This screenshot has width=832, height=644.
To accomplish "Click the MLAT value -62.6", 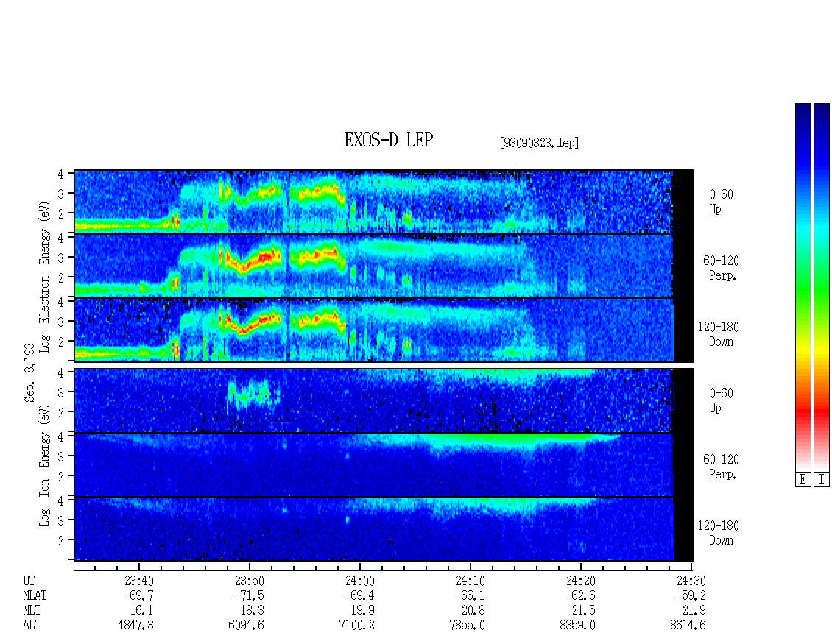I will [x=580, y=595].
